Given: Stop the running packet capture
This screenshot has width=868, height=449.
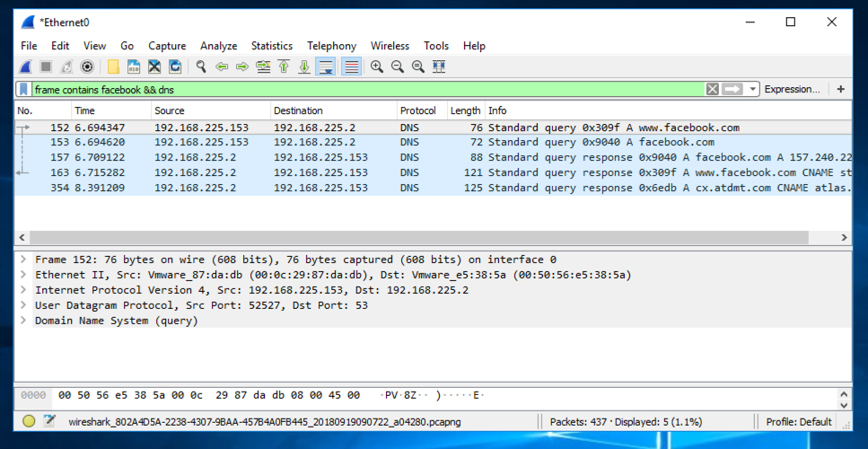Looking at the screenshot, I should click(46, 67).
